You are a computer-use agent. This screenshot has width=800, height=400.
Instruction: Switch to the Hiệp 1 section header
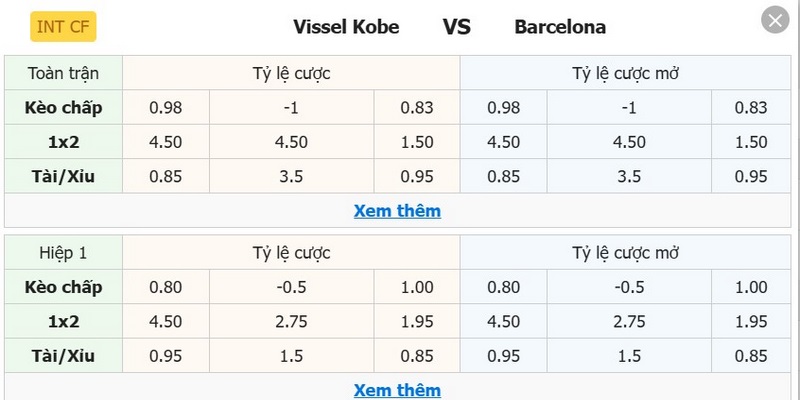[64, 252]
